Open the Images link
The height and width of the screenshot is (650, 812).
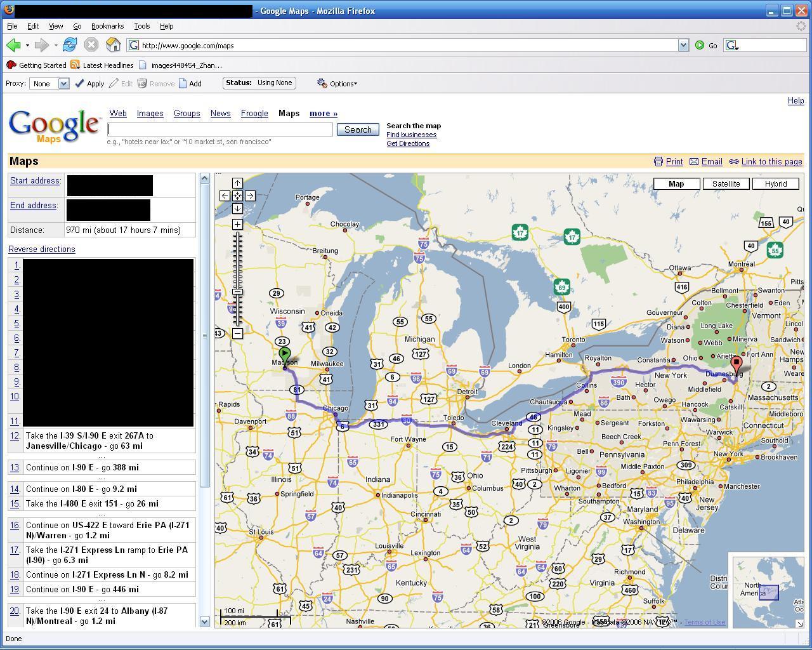[150, 113]
